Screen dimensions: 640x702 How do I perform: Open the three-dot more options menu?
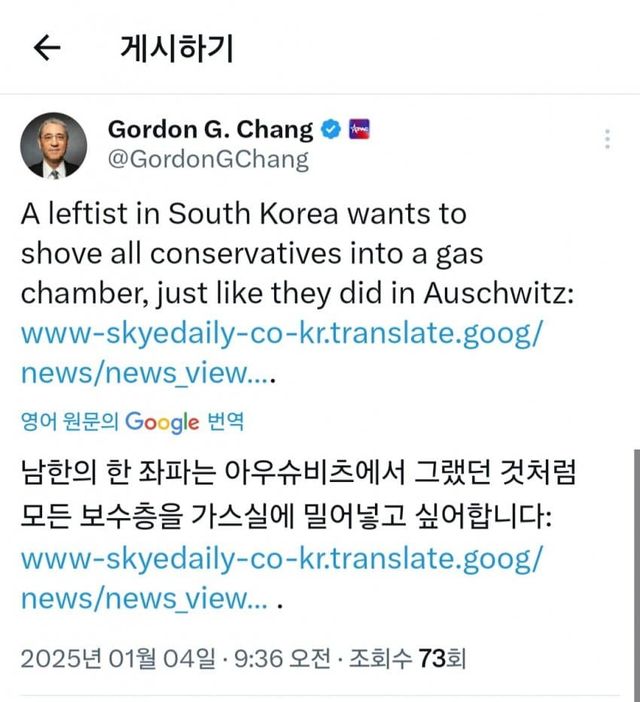607,139
